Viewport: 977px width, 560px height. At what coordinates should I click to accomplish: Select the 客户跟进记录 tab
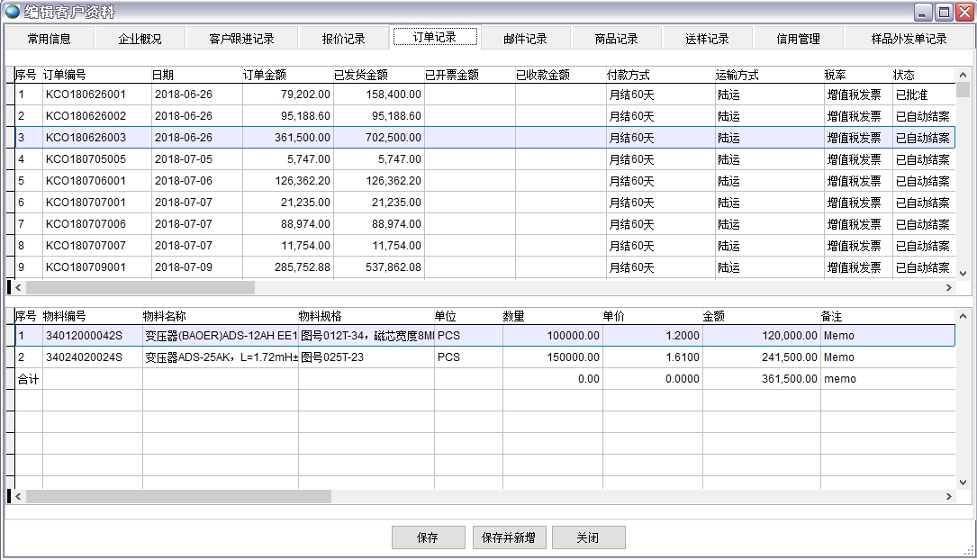point(241,39)
